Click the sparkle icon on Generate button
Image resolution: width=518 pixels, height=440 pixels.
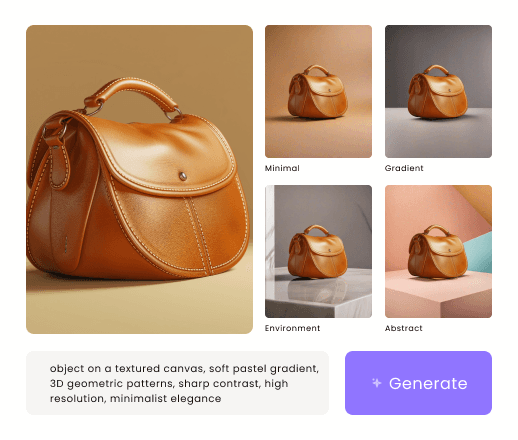pyautogui.click(x=376, y=383)
